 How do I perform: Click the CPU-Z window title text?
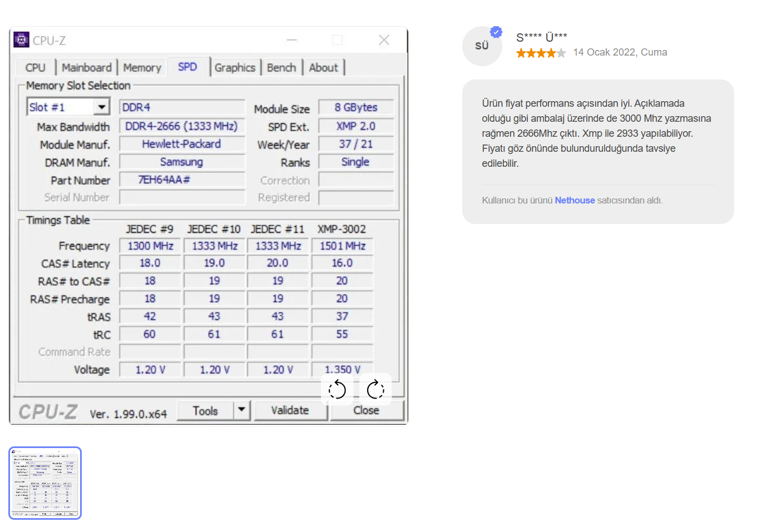tap(49, 41)
